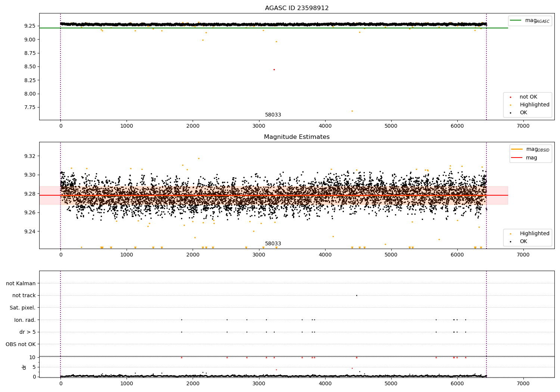
Task: Click the red marker swatch beside 'not OK'
Action: click(x=511, y=97)
